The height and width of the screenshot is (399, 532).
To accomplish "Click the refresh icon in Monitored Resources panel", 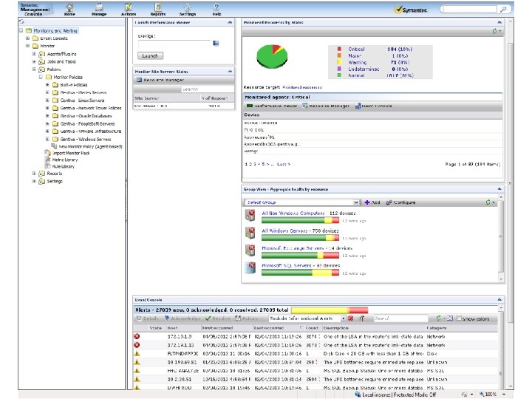I will pyautogui.click(x=494, y=31).
